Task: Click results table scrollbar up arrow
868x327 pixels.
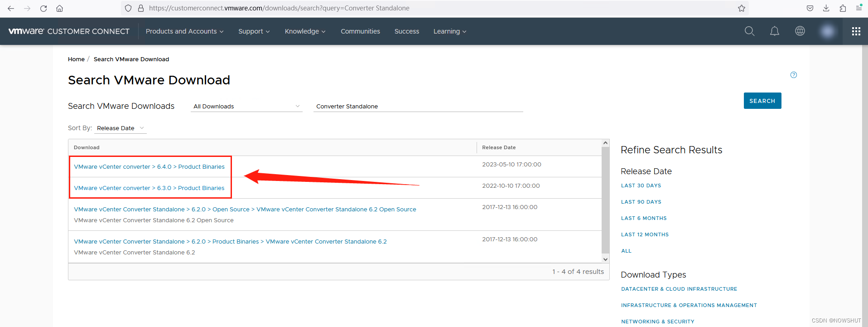Action: click(x=605, y=143)
